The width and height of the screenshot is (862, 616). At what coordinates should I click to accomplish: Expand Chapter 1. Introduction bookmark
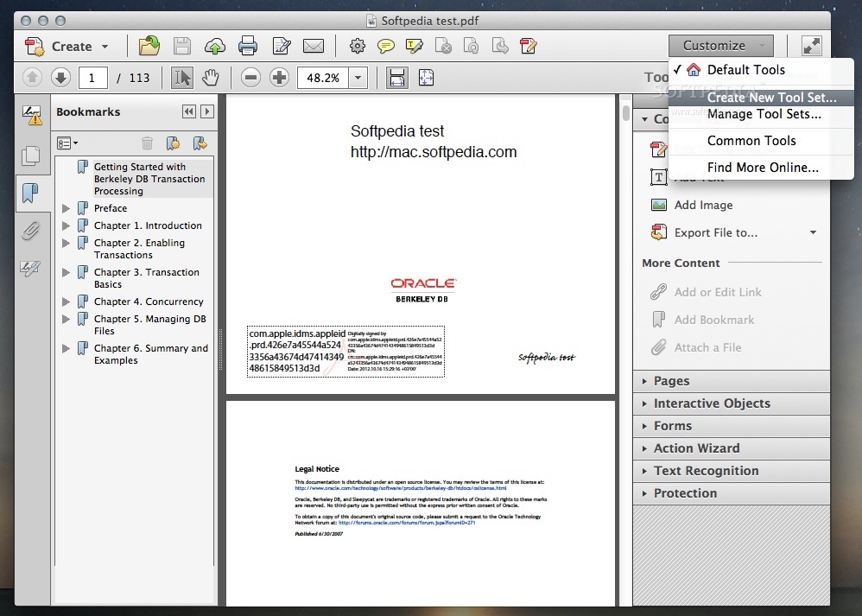[66, 225]
